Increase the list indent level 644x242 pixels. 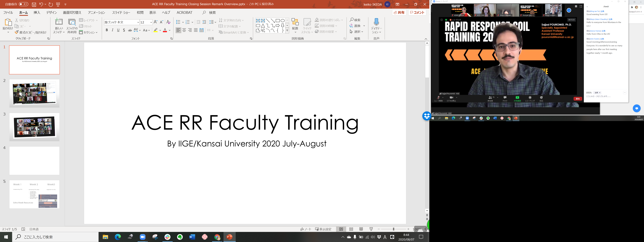point(204,22)
